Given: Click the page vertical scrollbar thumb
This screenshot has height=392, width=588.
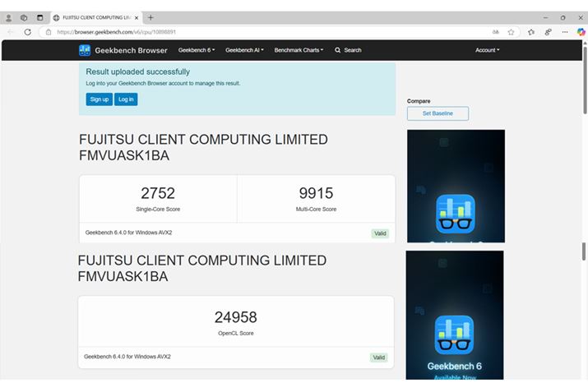Looking at the screenshot, I should pyautogui.click(x=585, y=80).
